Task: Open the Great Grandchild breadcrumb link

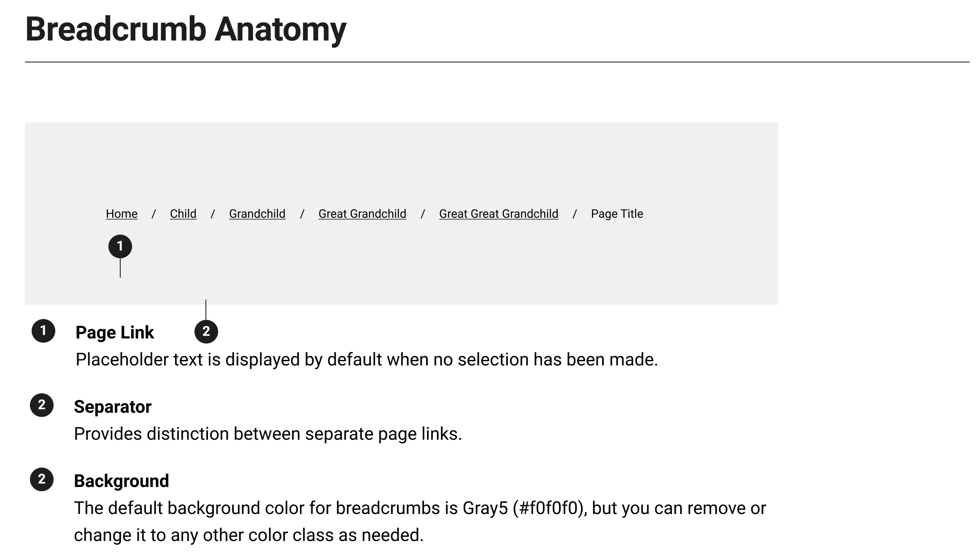Action: point(362,214)
